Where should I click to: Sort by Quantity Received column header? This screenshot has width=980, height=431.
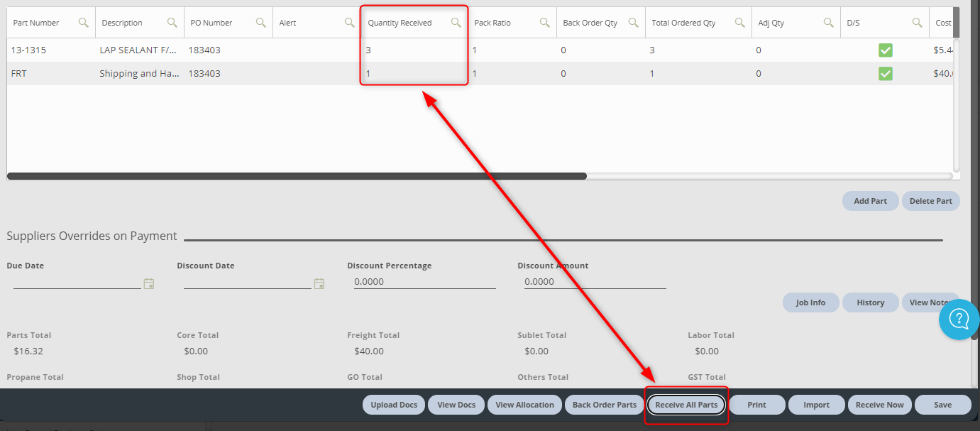400,23
